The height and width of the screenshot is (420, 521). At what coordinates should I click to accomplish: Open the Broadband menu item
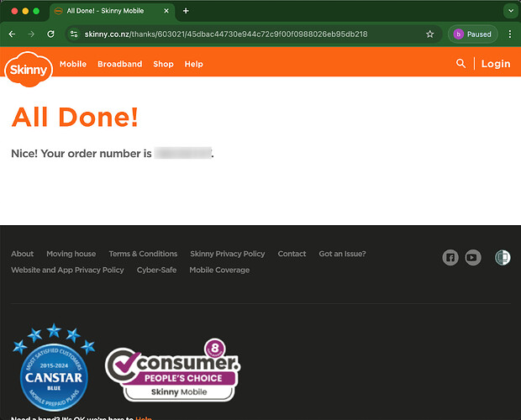[120, 64]
